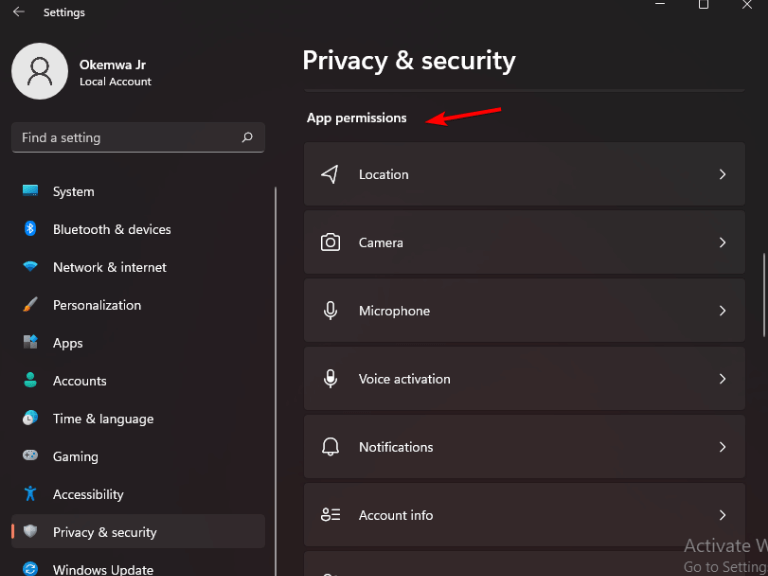Select Personalization in sidebar
Screen dimensions: 768x576
138,305
